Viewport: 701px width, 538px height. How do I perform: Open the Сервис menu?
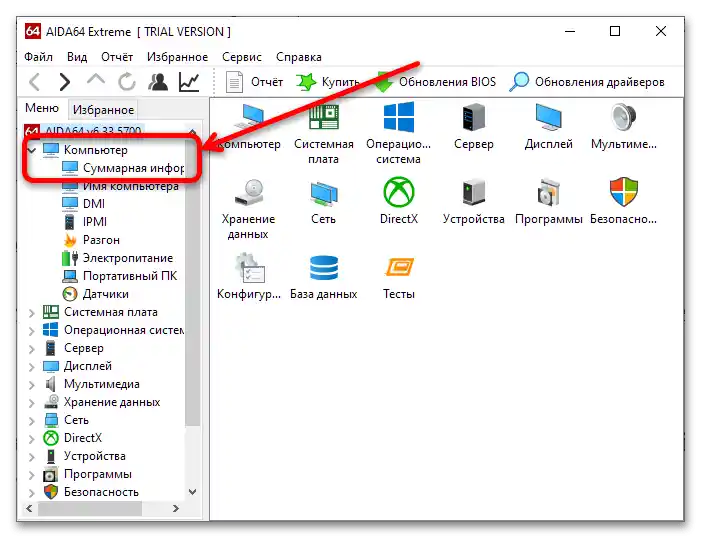point(242,57)
